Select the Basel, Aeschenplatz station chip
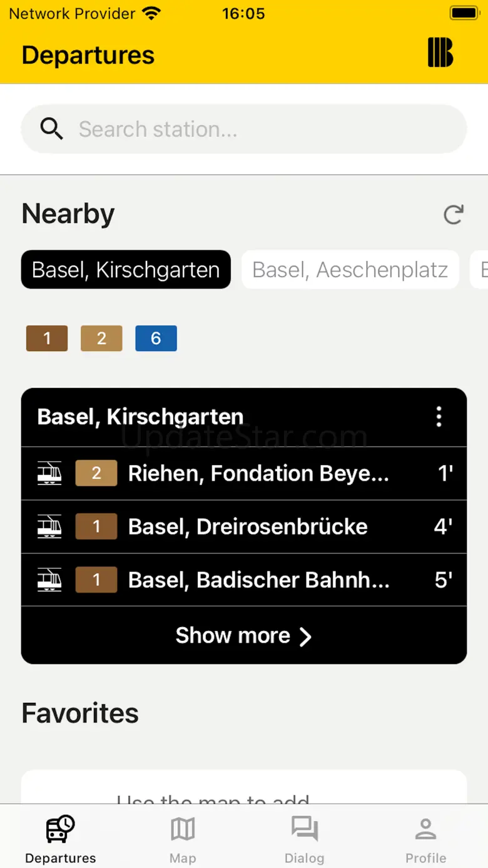 pyautogui.click(x=350, y=270)
